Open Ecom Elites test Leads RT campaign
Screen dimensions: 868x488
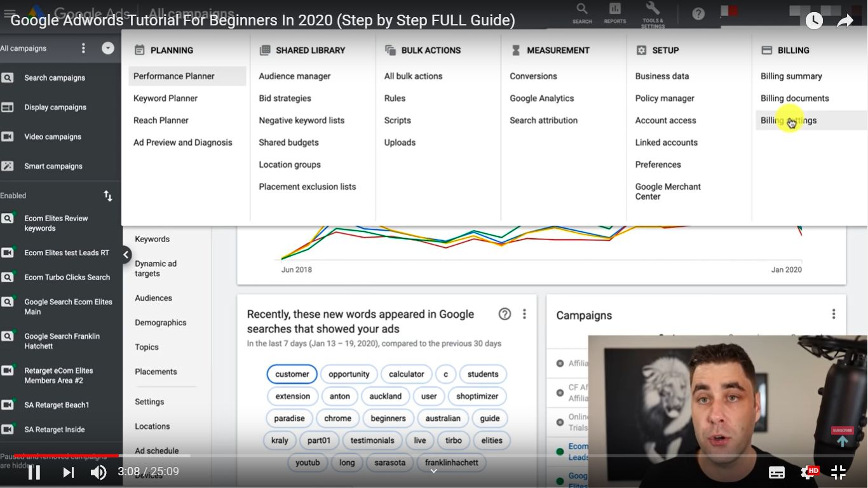click(67, 253)
